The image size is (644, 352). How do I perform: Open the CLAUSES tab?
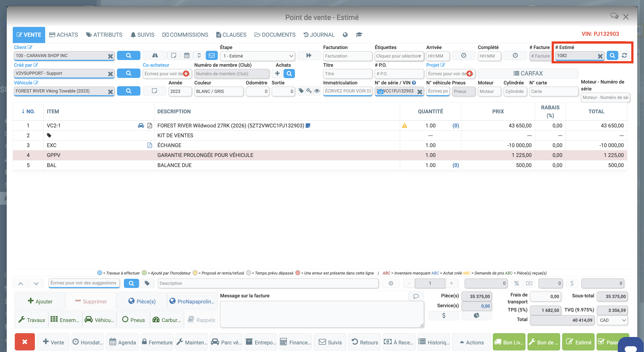click(231, 35)
